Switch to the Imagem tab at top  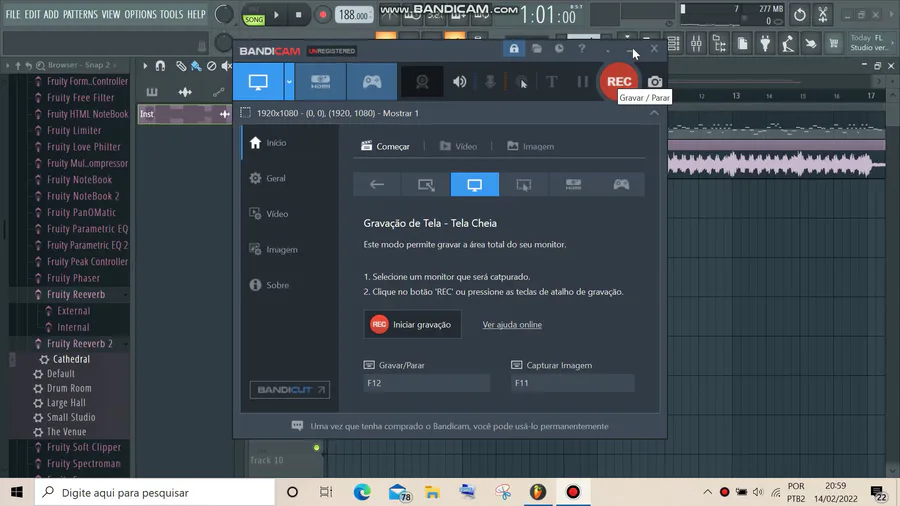[x=530, y=146]
